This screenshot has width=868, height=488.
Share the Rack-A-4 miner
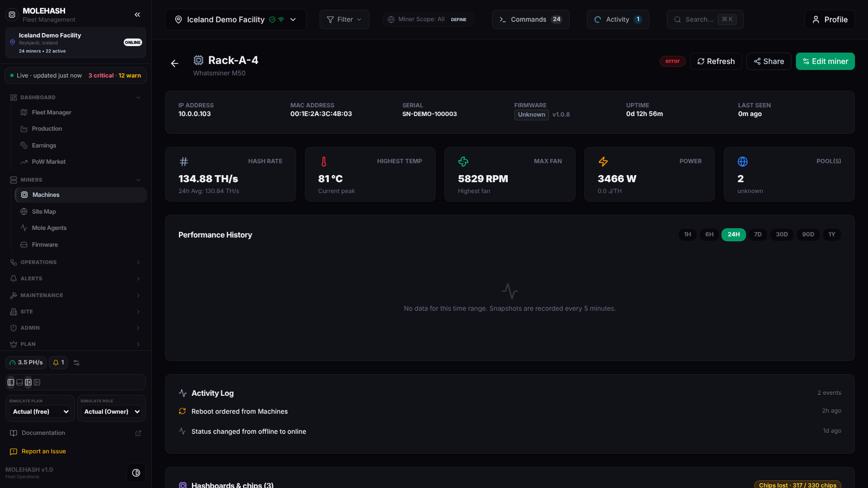pos(769,61)
